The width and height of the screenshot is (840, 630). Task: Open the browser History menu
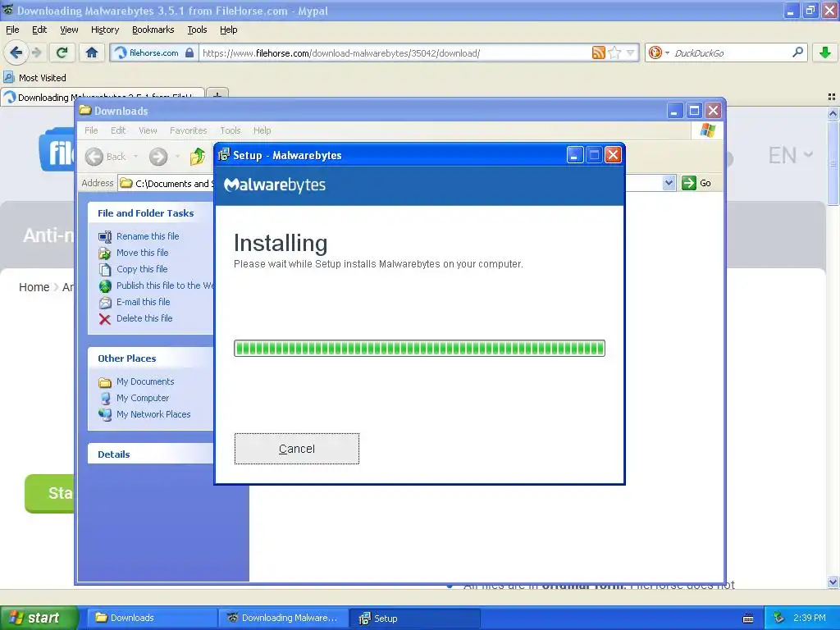point(104,30)
